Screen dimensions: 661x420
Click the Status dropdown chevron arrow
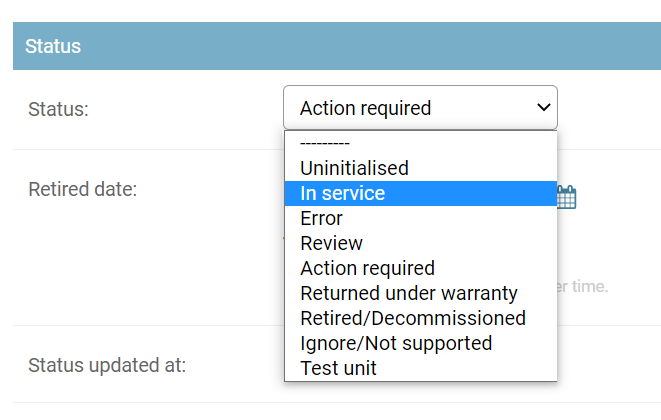pyautogui.click(x=543, y=107)
